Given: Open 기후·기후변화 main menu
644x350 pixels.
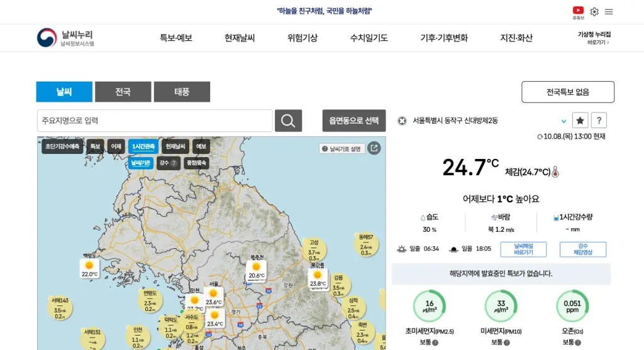Looking at the screenshot, I should click(444, 38).
